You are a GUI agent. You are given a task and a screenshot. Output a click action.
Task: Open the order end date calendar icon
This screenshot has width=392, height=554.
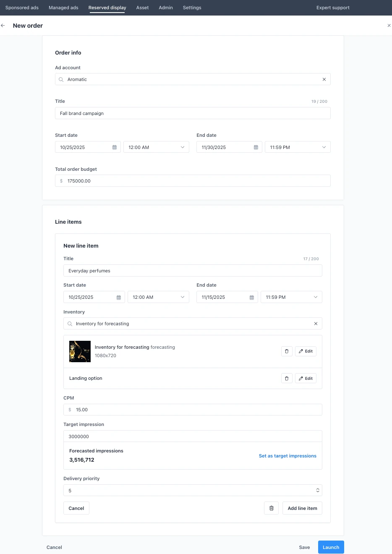pos(256,147)
